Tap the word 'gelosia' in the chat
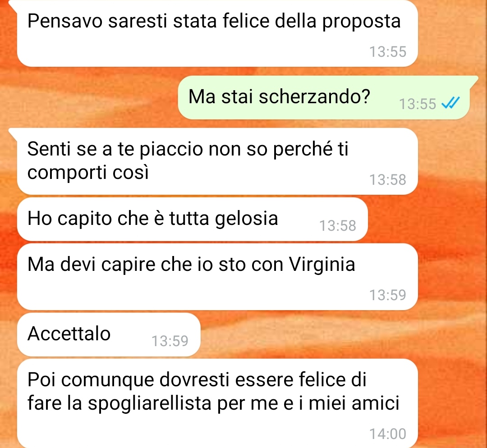The width and height of the screenshot is (487, 448). pos(247,219)
